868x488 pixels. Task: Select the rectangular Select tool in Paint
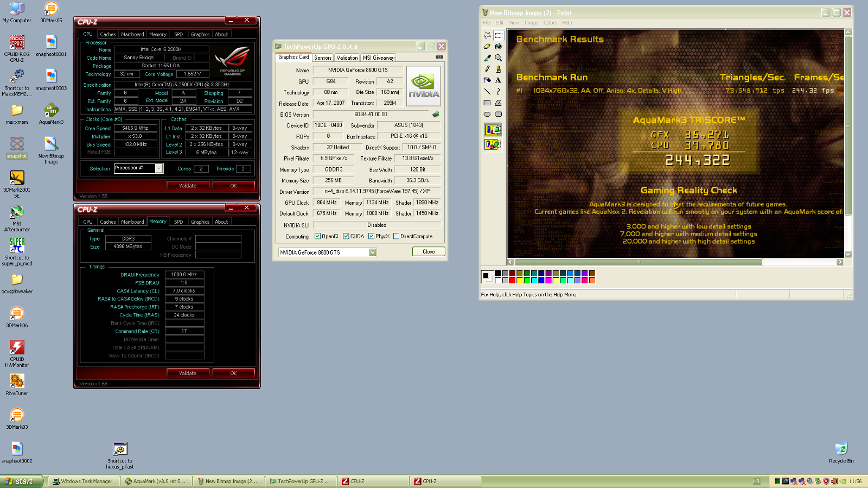pyautogui.click(x=499, y=35)
